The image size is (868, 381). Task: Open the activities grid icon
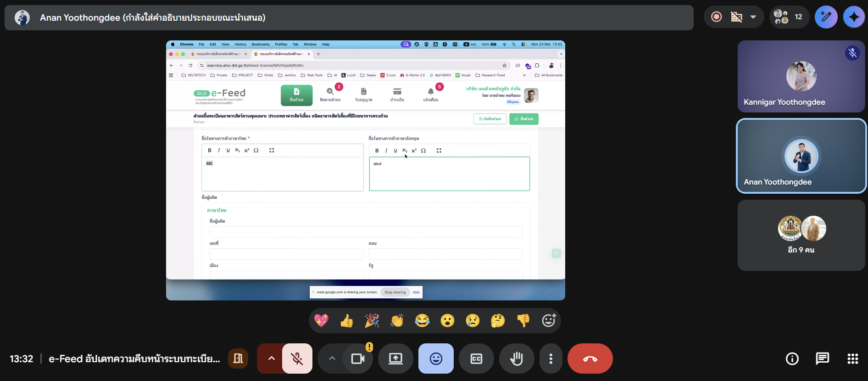852,359
